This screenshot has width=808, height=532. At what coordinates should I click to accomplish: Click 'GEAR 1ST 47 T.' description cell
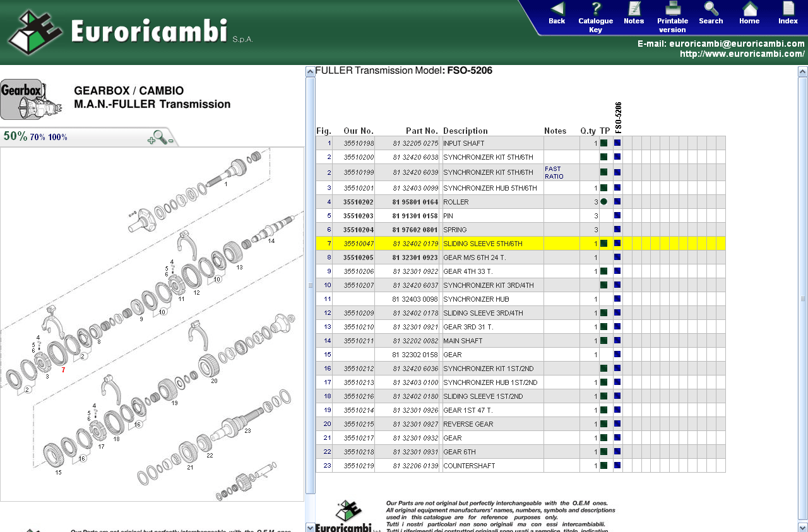pos(492,410)
